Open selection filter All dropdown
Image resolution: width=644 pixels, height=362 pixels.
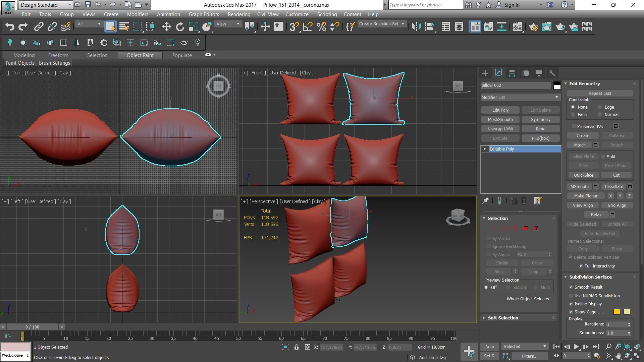(89, 24)
